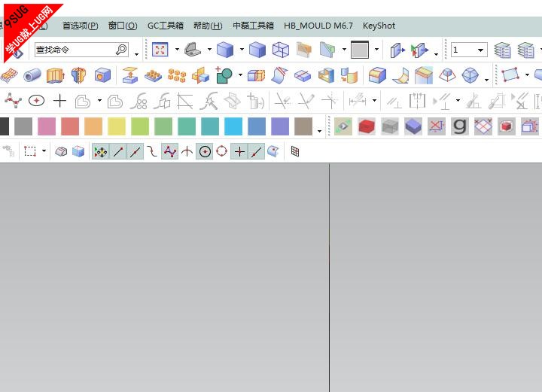Open the 窗口(O) window menu
542x392 pixels.
[123, 26]
